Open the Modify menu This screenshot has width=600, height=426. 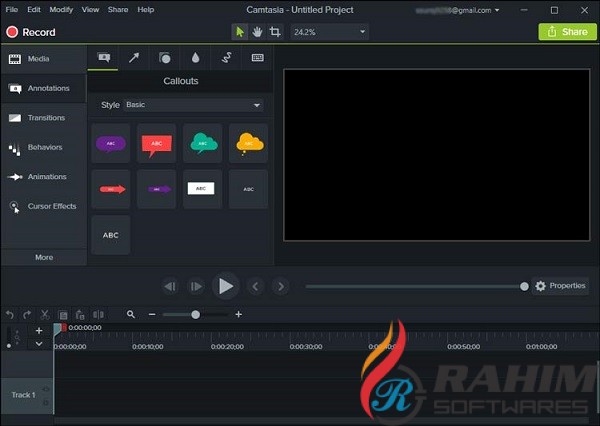coord(61,9)
